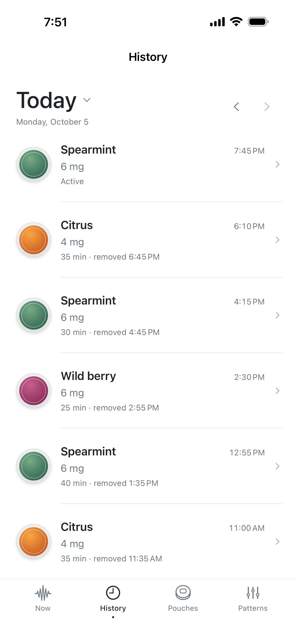Viewport: 296px width, 644px height.
Task: Tap the orange Citrus pouch icon at 6:10 PM
Action: pyautogui.click(x=34, y=240)
